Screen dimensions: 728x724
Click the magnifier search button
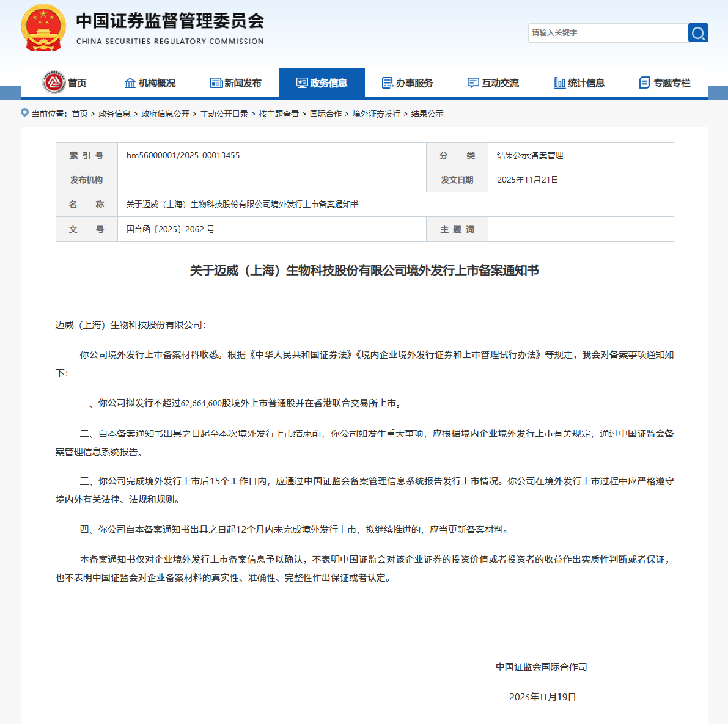(x=698, y=33)
